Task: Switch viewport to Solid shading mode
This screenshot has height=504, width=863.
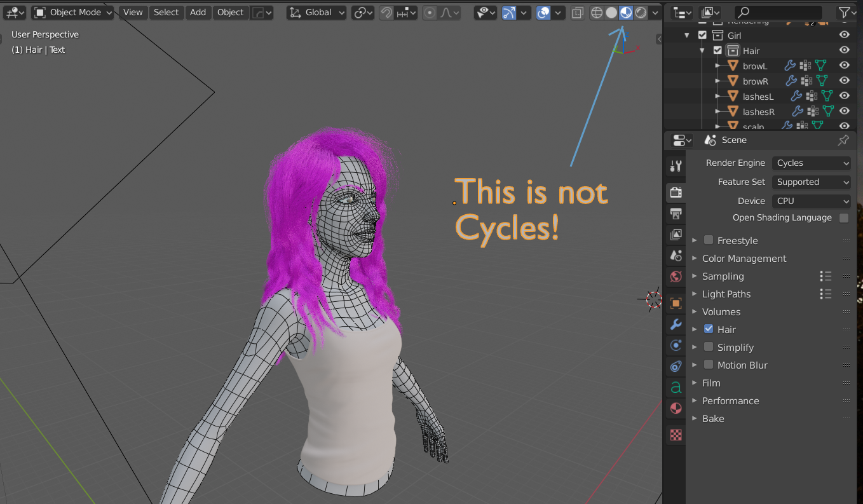Action: [611, 11]
